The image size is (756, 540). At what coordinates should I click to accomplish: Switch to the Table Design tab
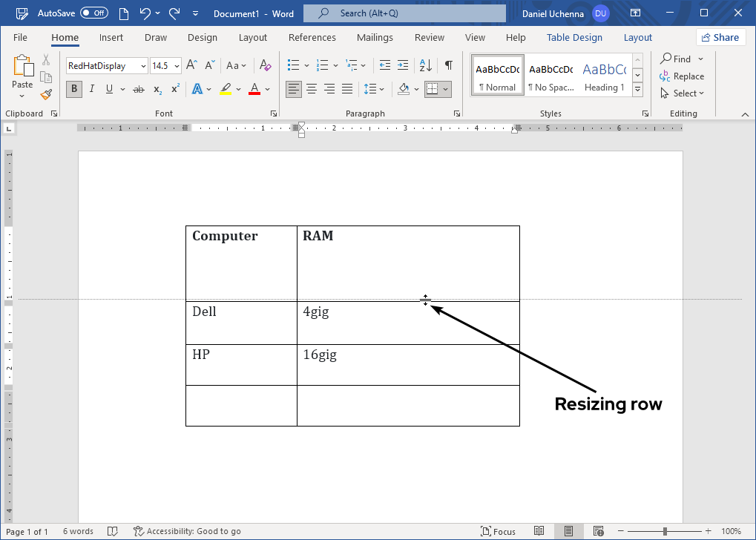tap(574, 37)
